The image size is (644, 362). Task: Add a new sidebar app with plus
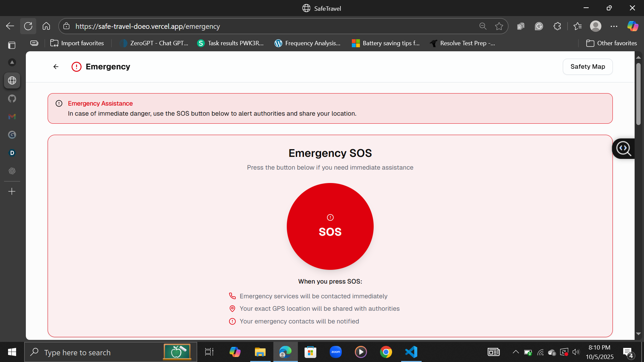(12, 191)
